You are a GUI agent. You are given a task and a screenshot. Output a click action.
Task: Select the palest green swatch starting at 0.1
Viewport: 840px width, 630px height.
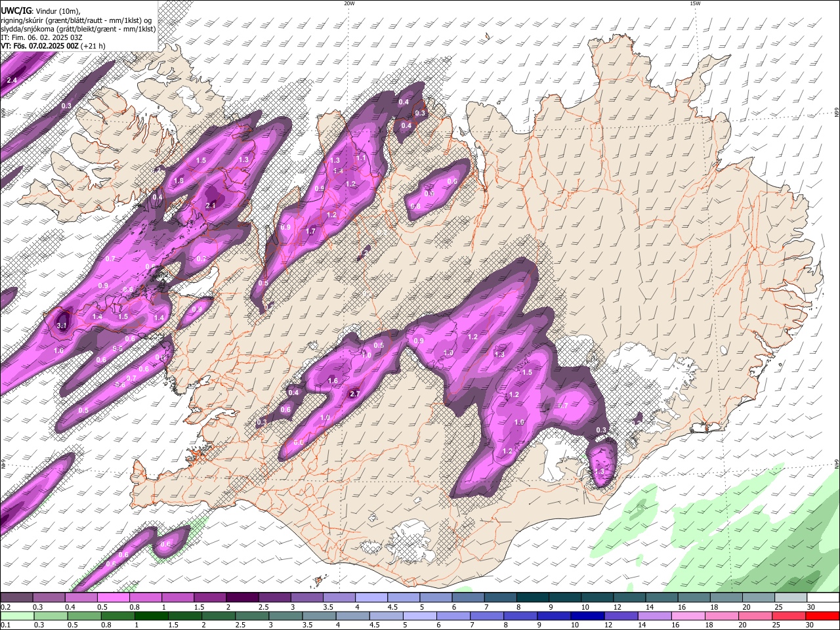(17, 616)
